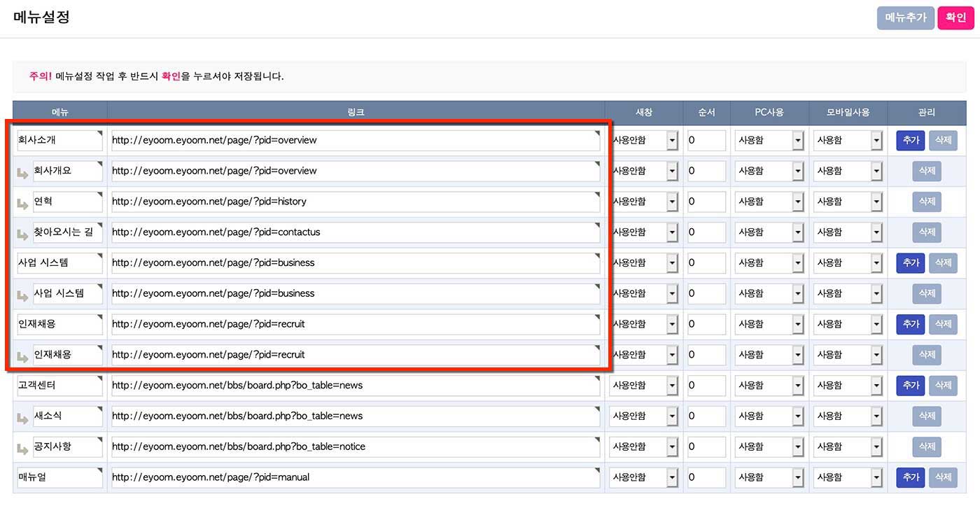Open 모바일사용 dropdown for 매뉴얼 row

(x=848, y=477)
